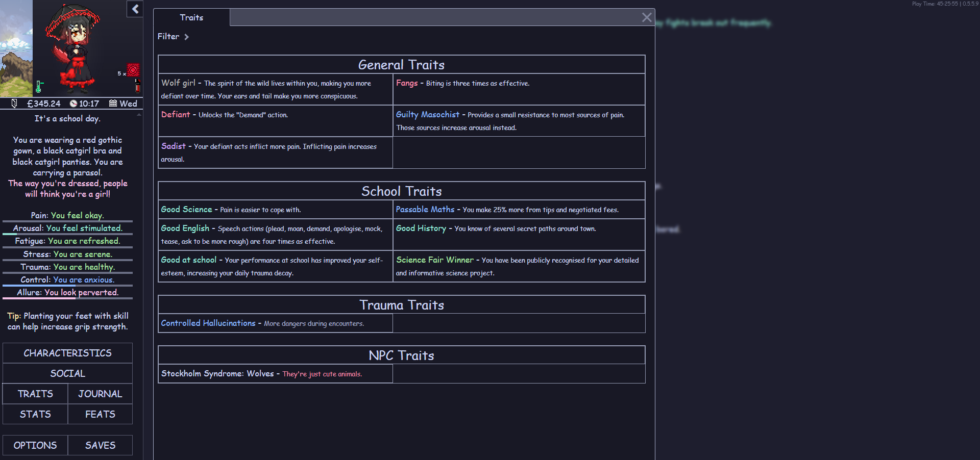Click the "Trauma Traits" section header
The width and height of the screenshot is (980, 460).
pos(402,305)
